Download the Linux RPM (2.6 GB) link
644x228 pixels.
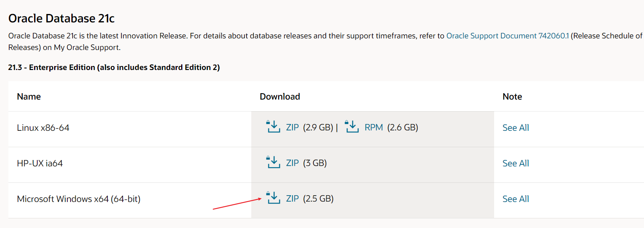(x=374, y=127)
